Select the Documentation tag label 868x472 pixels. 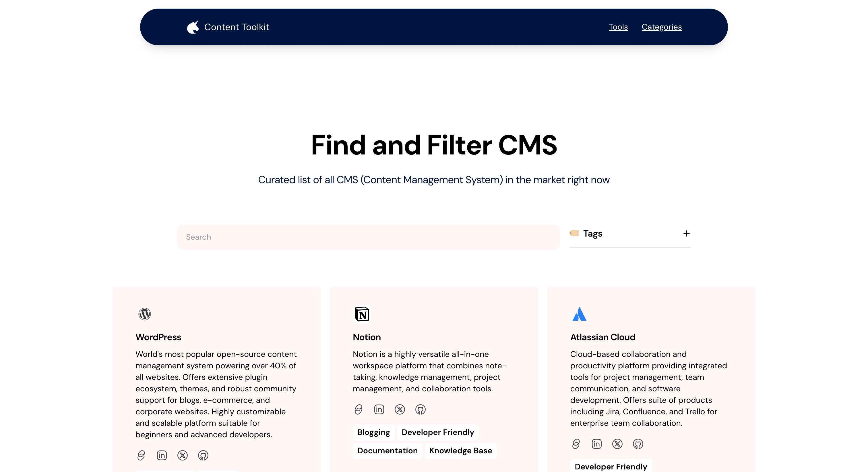coord(387,450)
